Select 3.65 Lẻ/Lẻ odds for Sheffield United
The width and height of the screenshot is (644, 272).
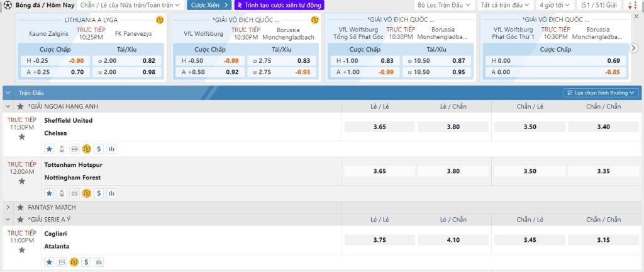(379, 127)
